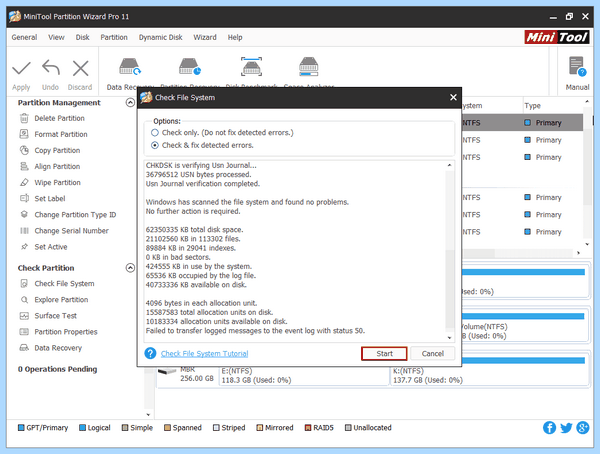Click the Surface Test icon
Screen dimensions: 600x454
click(24, 316)
